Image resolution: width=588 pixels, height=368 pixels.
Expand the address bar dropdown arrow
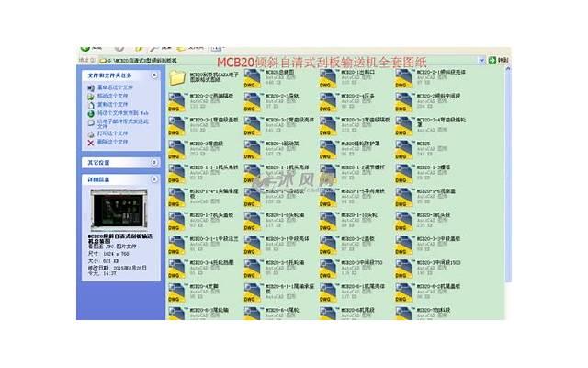(x=481, y=61)
